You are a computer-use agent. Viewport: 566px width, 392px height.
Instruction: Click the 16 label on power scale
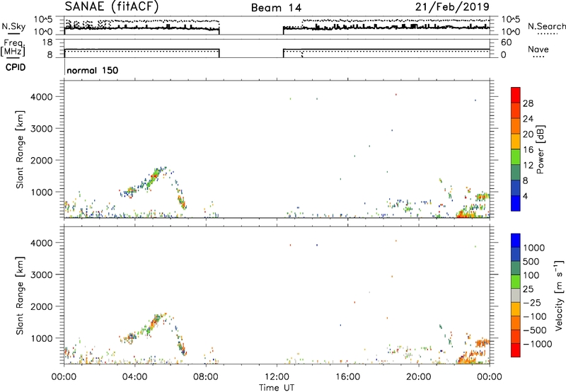coord(528,150)
